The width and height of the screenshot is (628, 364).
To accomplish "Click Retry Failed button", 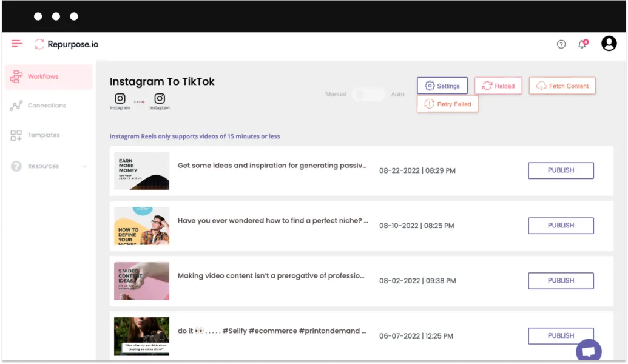I will 447,104.
